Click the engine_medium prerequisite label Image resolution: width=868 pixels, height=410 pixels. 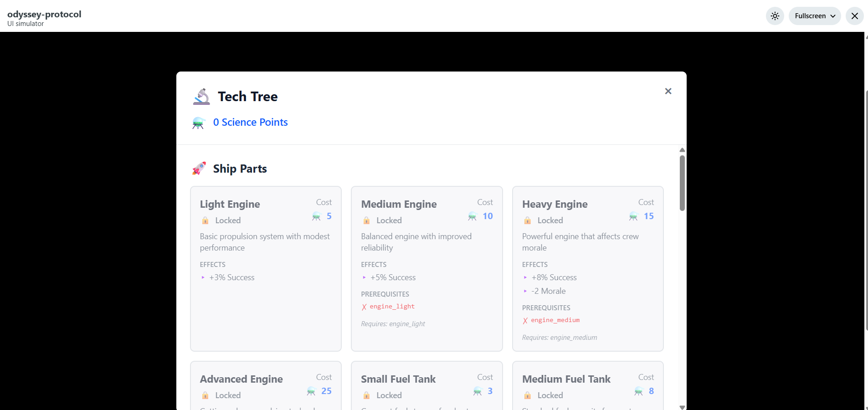coord(555,320)
